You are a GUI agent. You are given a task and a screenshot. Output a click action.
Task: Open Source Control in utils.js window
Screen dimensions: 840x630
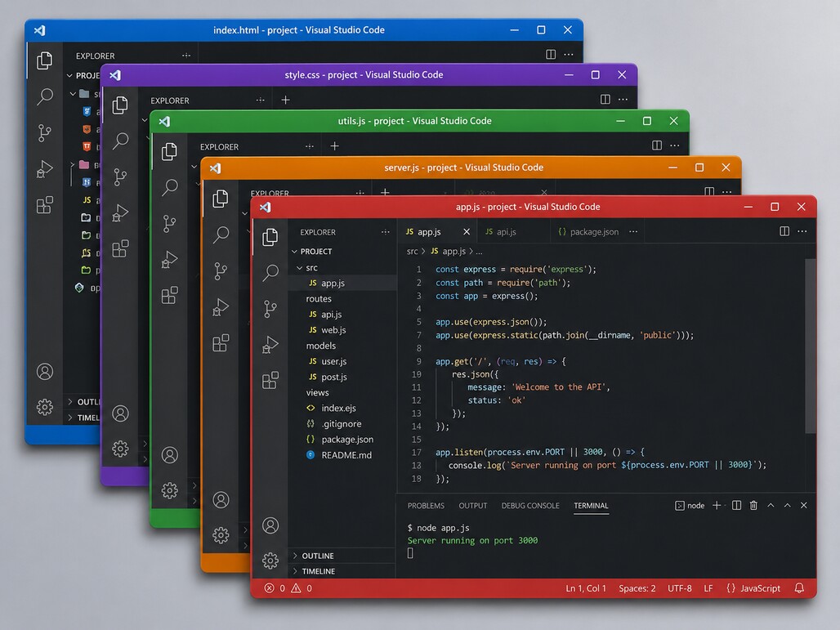[x=169, y=223]
